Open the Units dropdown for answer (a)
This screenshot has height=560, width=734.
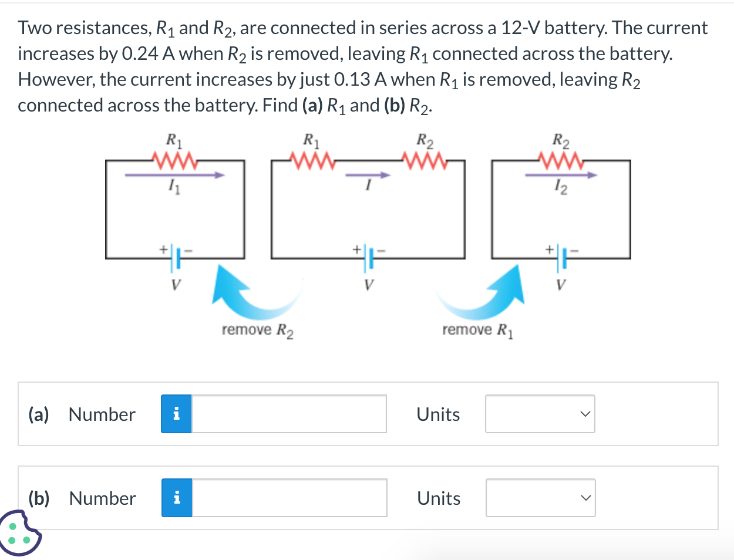click(540, 414)
